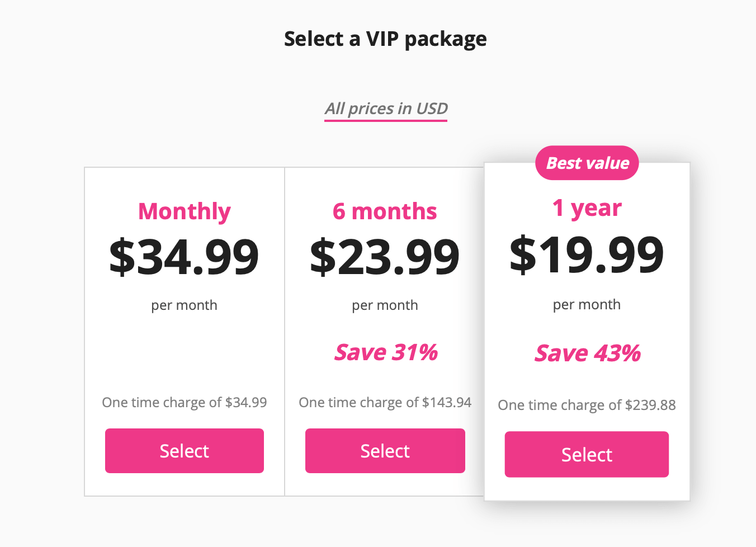Click per month under the 1 year price

(587, 305)
